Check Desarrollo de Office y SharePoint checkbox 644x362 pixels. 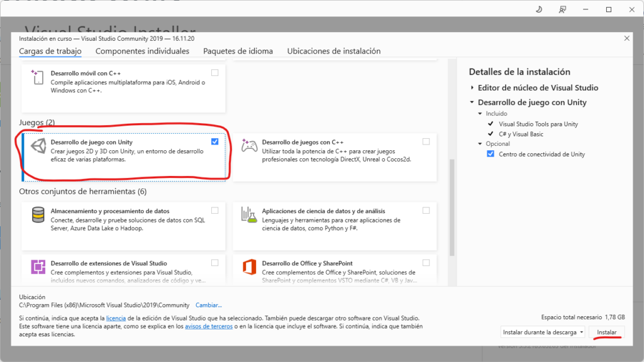click(426, 263)
